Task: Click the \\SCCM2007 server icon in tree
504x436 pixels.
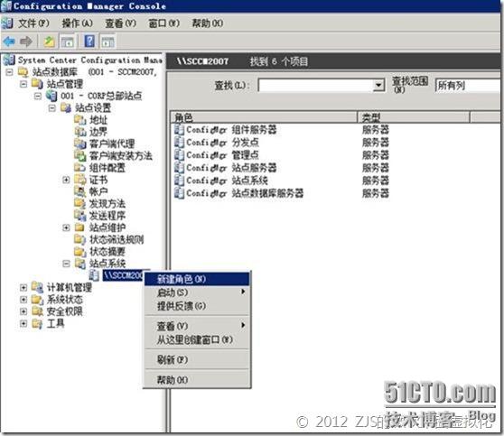Action: coord(94,275)
